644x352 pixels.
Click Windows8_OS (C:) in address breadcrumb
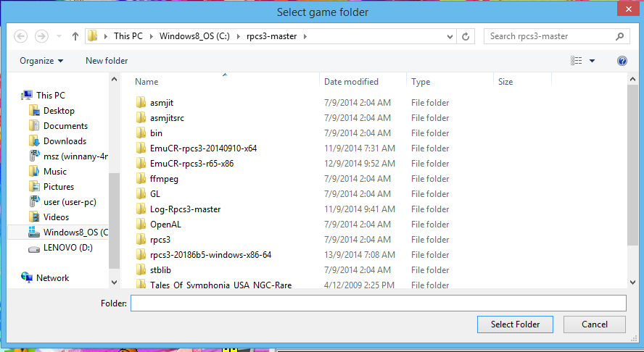click(x=193, y=36)
